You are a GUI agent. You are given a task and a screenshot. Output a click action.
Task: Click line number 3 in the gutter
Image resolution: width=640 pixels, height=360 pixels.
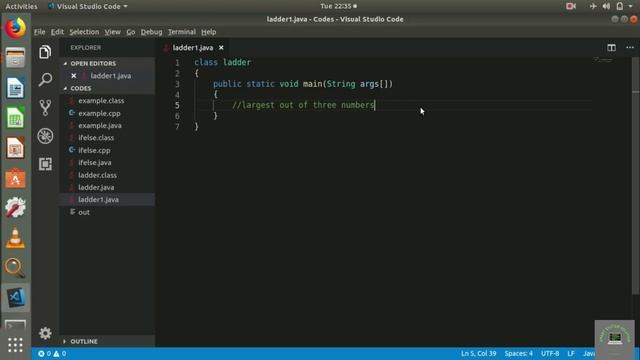coord(177,84)
